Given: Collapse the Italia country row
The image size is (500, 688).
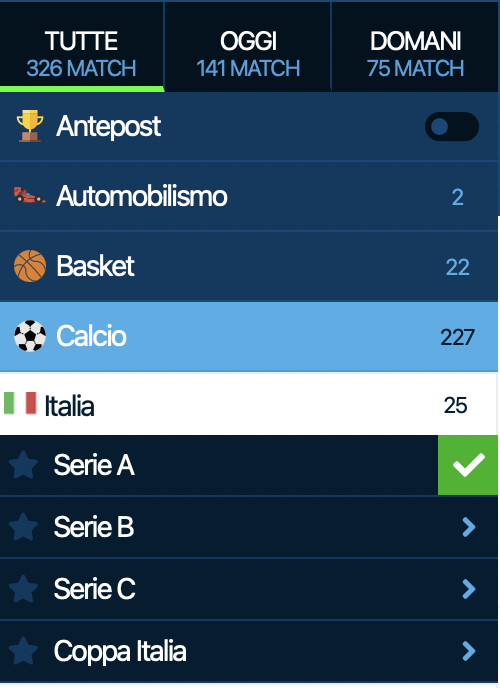Looking at the screenshot, I should 249,404.
